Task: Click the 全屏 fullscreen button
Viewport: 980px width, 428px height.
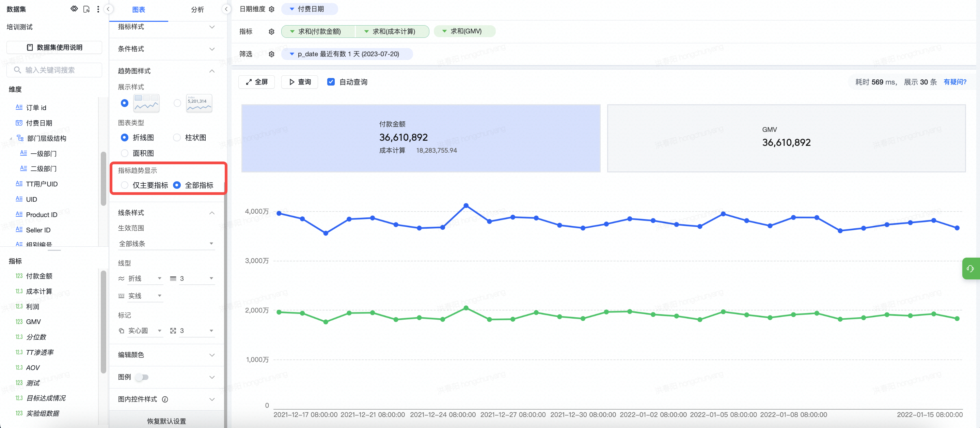Action: click(256, 82)
